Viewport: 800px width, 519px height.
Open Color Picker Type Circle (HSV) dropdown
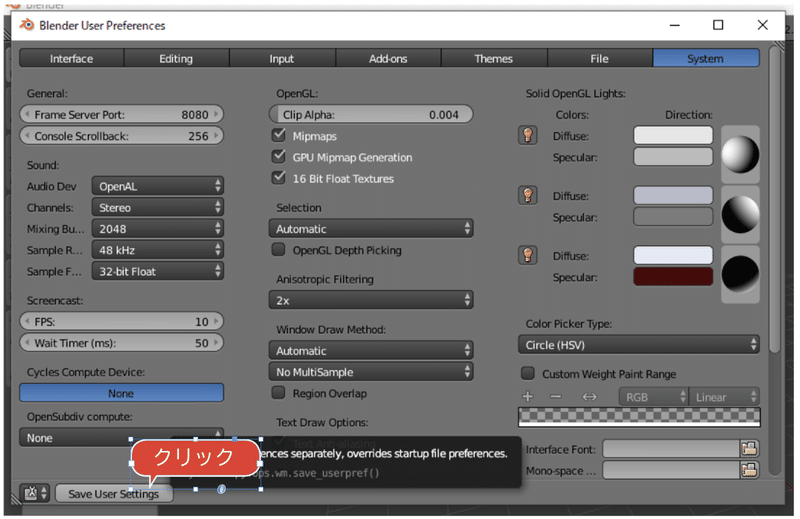click(x=639, y=345)
